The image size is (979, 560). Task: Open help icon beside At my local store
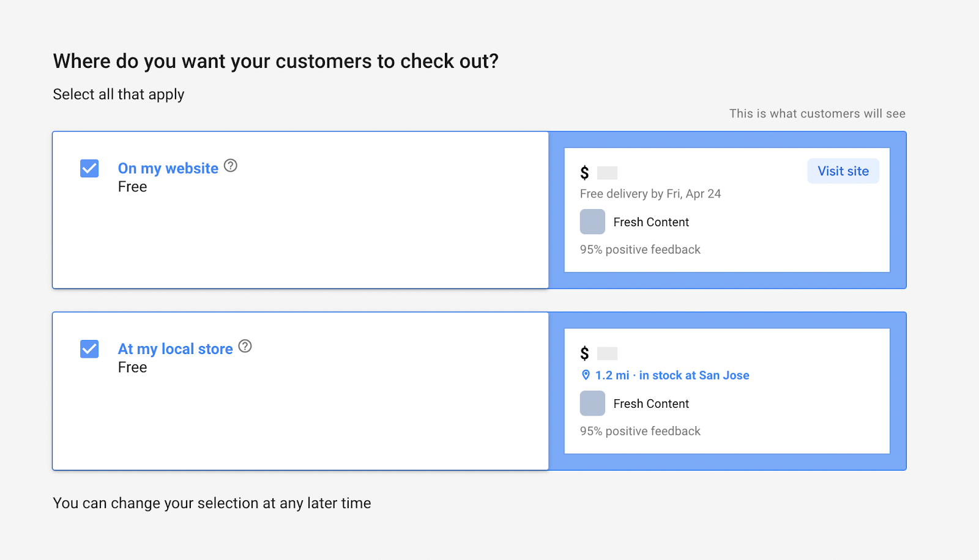coord(245,346)
